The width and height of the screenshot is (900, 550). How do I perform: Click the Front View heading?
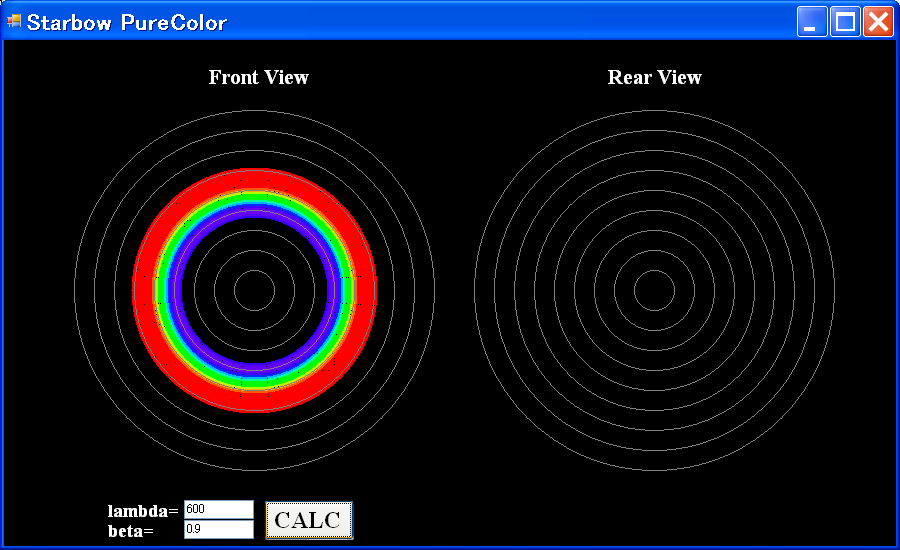click(x=258, y=77)
